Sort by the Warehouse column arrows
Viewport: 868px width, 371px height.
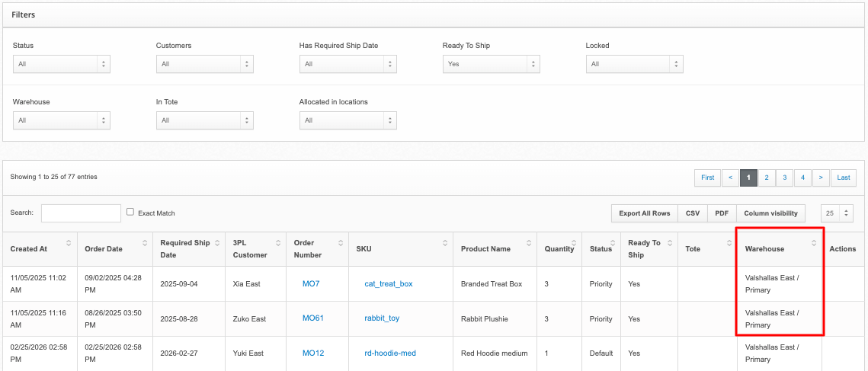tap(813, 243)
